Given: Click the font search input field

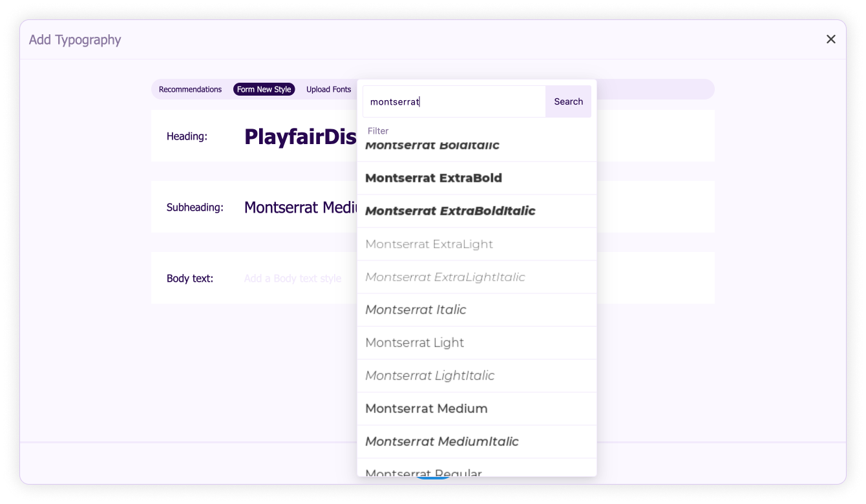Looking at the screenshot, I should [x=454, y=101].
